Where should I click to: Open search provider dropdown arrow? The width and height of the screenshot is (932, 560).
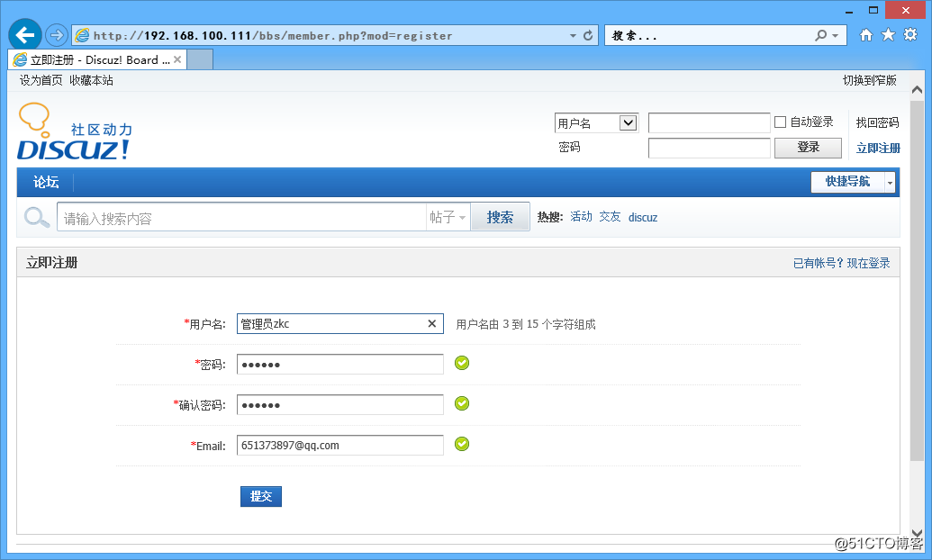tap(835, 36)
